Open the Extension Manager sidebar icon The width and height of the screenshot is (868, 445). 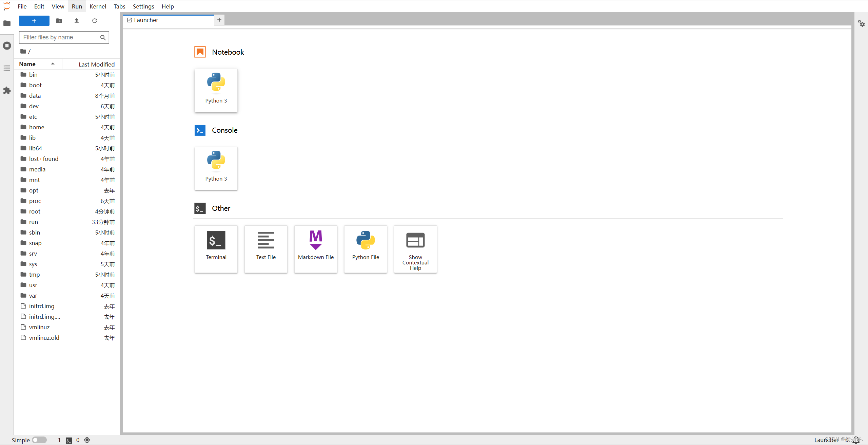pyautogui.click(x=7, y=91)
